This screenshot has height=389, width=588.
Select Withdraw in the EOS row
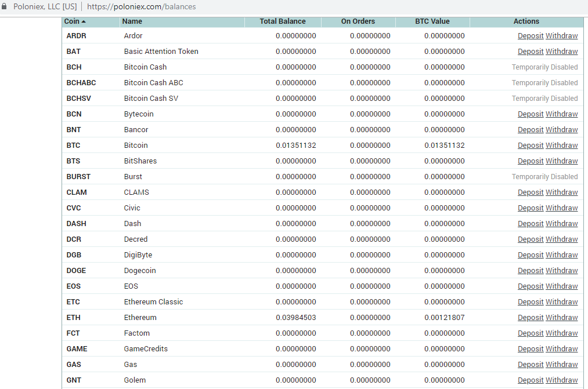tap(561, 286)
